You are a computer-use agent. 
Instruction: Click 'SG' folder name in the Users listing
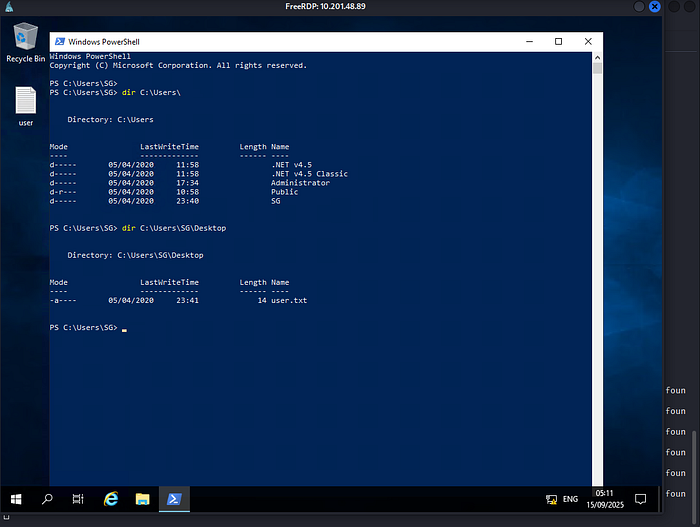[x=275, y=201]
